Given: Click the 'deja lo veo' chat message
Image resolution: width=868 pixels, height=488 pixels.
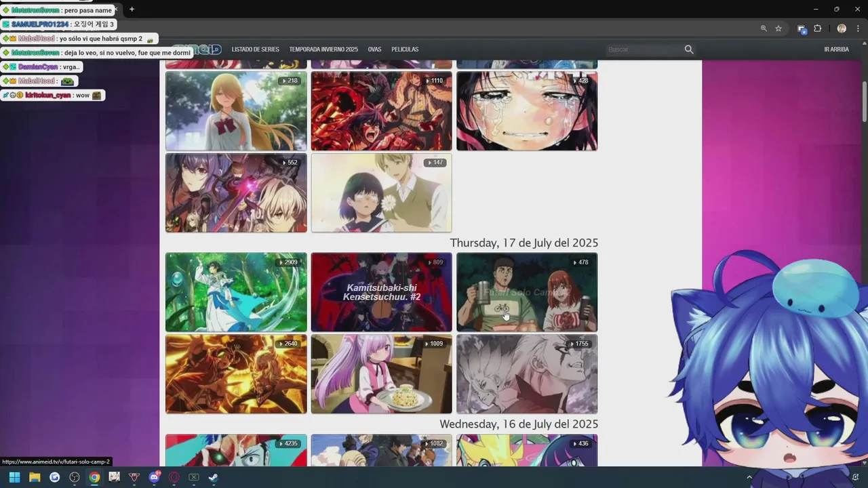Looking at the screenshot, I should (97, 53).
